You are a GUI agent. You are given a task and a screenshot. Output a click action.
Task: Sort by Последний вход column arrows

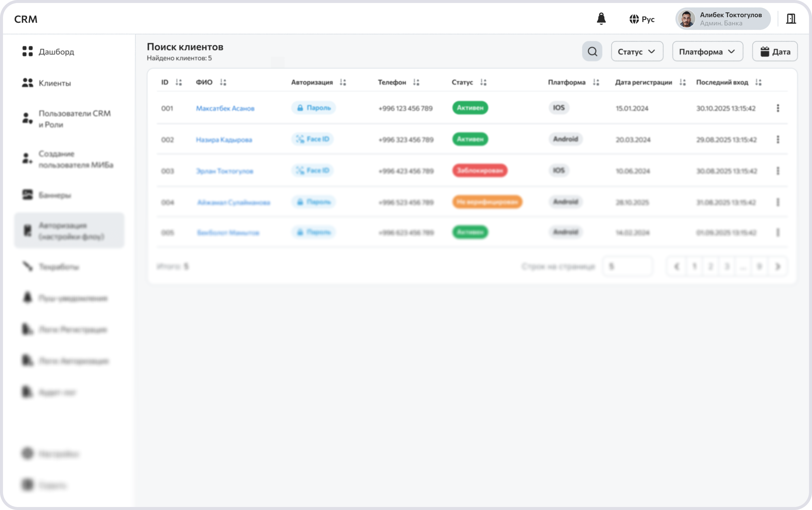point(758,82)
